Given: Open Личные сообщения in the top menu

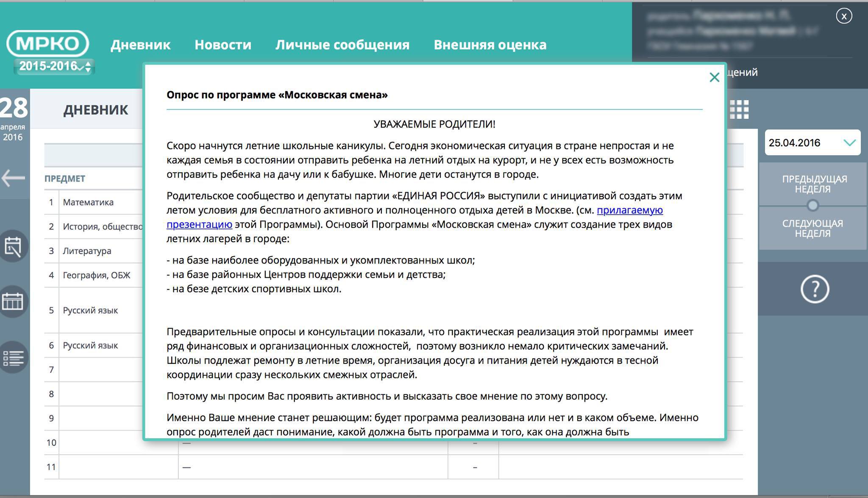Looking at the screenshot, I should click(342, 45).
